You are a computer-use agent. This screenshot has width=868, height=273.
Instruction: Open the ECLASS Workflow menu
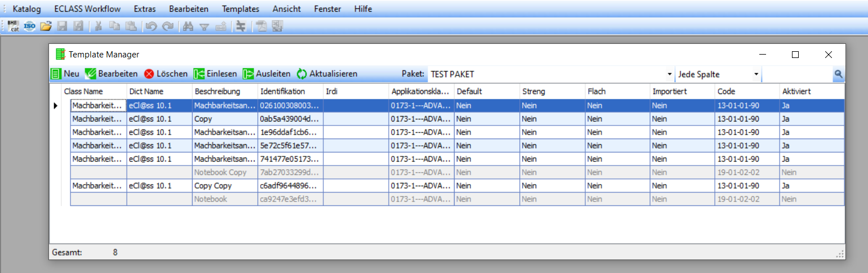point(87,9)
